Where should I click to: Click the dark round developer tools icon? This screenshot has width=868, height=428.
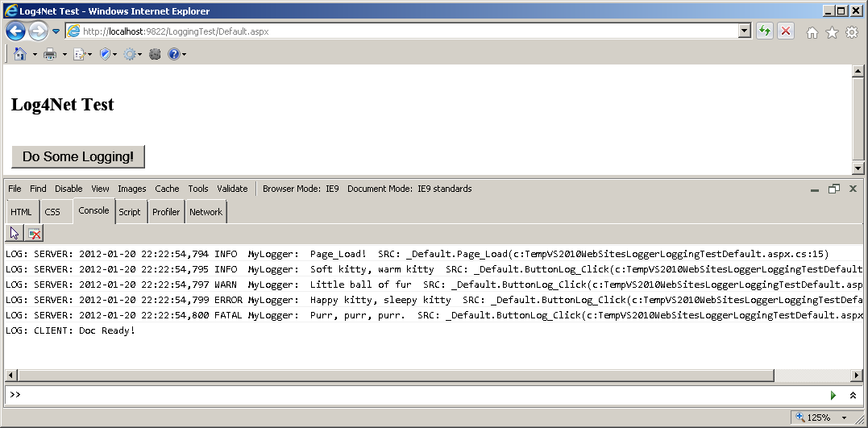click(155, 54)
